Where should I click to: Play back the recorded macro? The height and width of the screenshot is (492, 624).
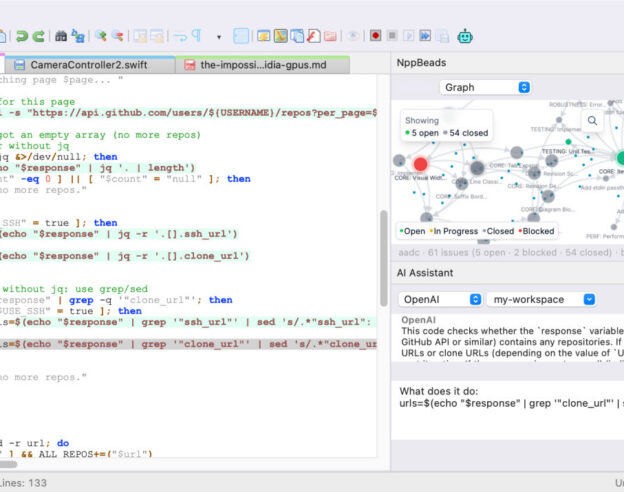click(409, 36)
